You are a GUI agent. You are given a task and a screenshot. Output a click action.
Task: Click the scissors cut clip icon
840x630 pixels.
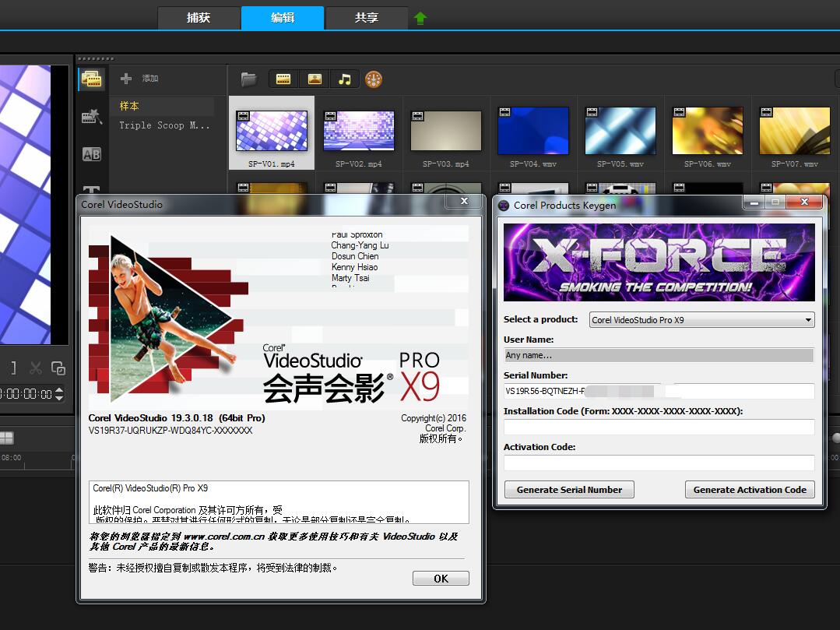(36, 368)
